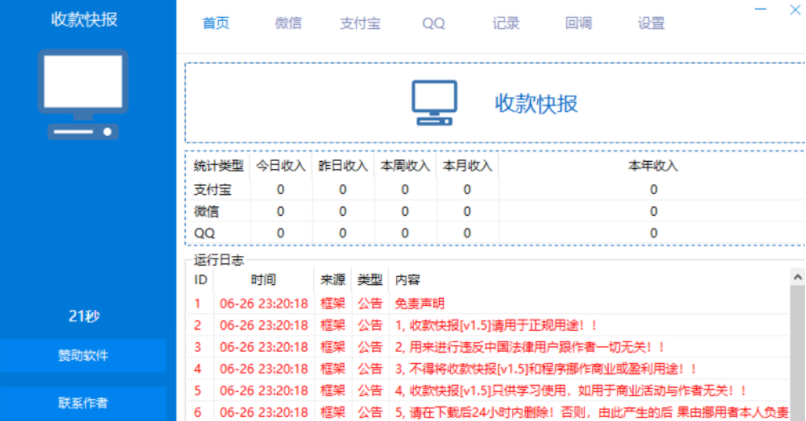Select the 微信 row in the statistics table
Screen dimensions: 806x421
click(x=207, y=211)
